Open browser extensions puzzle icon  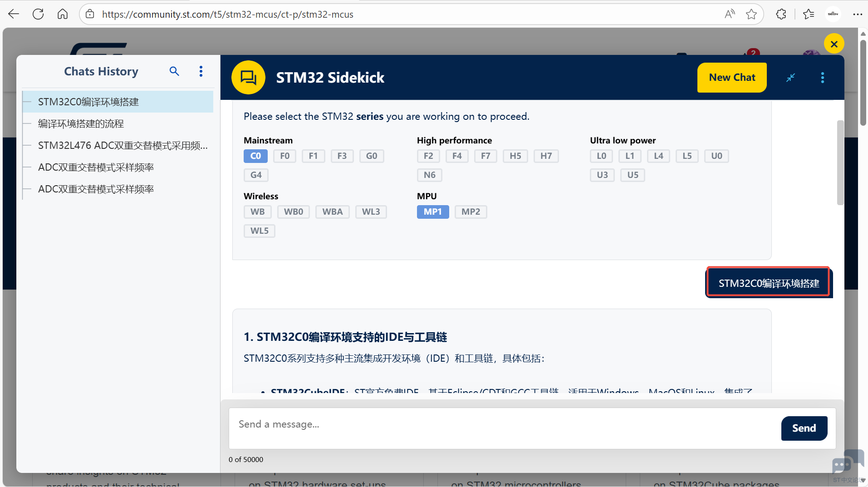[x=781, y=14]
